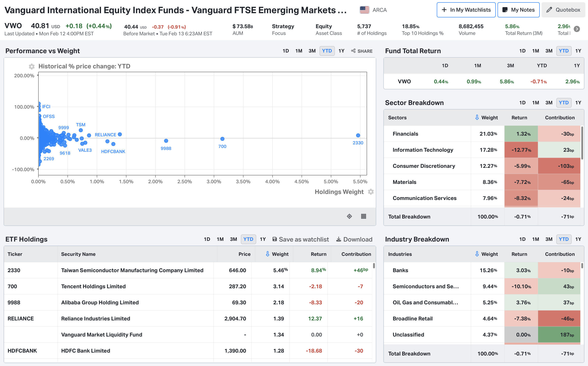The width and height of the screenshot is (588, 366).
Task: Open Tencent Holdings Limited row
Action: coord(188,286)
